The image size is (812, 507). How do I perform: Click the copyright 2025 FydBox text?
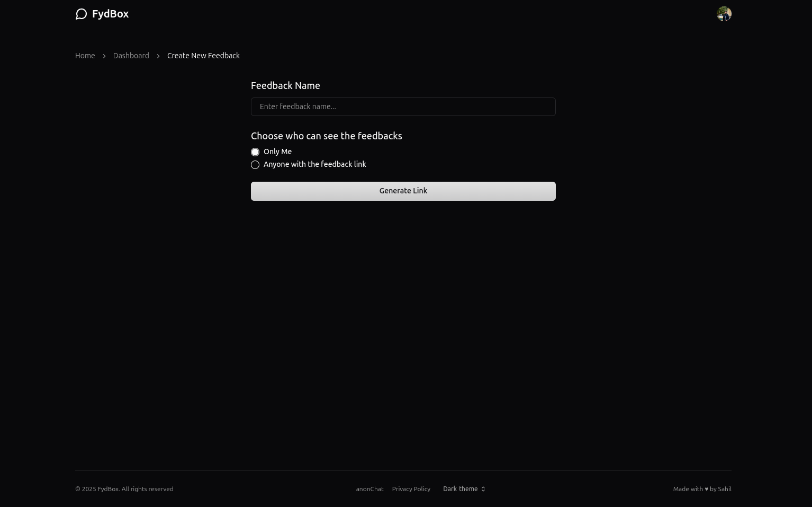[124, 489]
